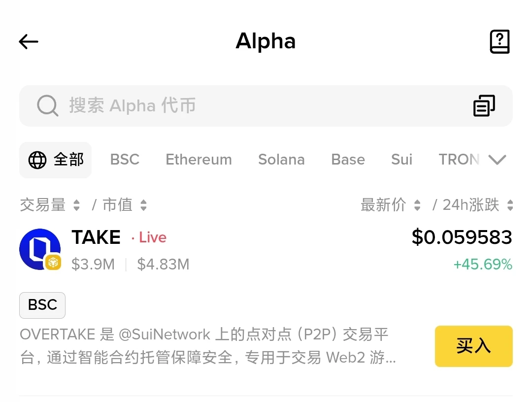The image size is (532, 402).
Task: Toggle the 24h涨跌 sort arrows
Action: (x=511, y=205)
